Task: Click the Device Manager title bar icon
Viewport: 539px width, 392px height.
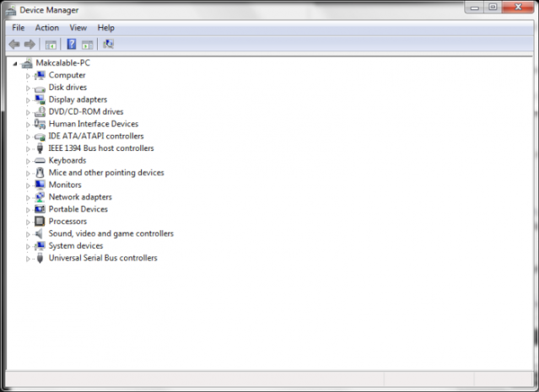Action: point(11,10)
